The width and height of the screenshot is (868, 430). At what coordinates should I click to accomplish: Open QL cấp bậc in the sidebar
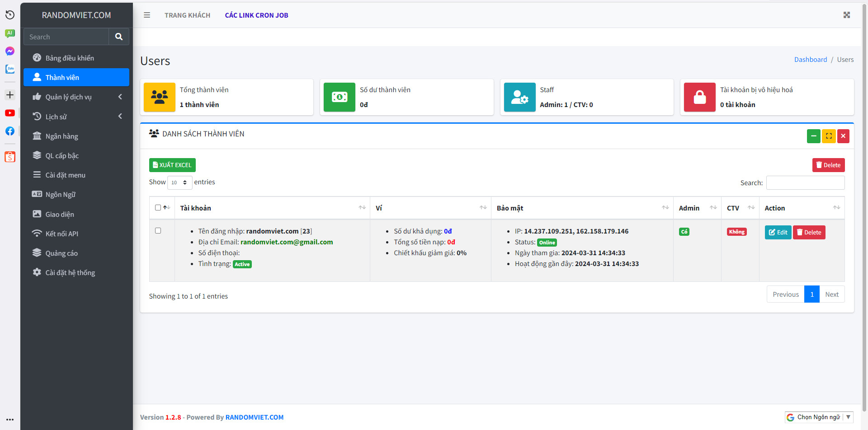(x=76, y=155)
